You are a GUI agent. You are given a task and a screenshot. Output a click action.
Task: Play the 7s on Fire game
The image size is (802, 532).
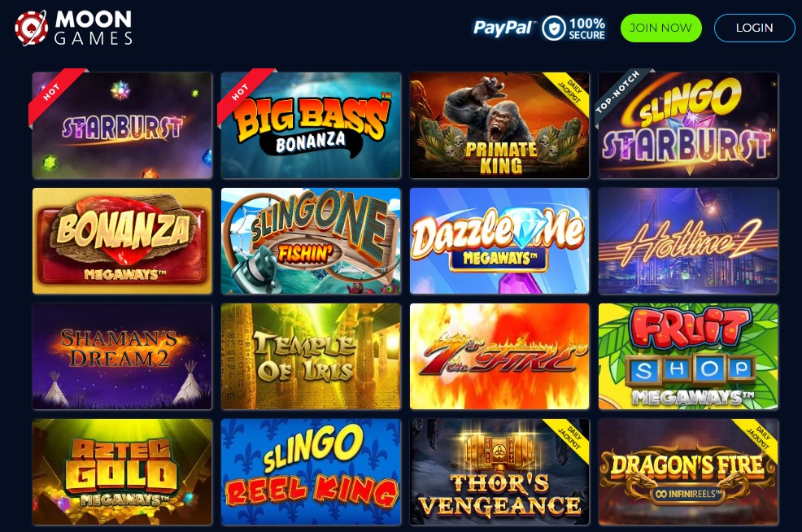point(499,356)
